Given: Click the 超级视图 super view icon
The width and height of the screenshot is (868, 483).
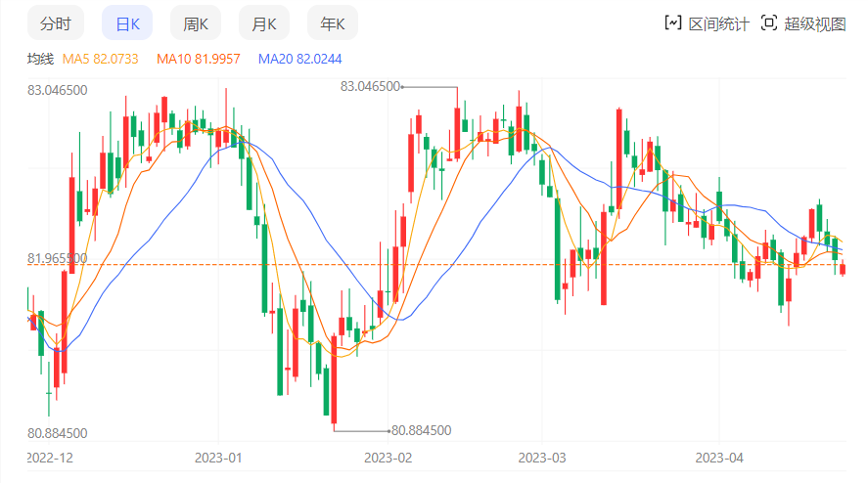Looking at the screenshot, I should pos(768,23).
